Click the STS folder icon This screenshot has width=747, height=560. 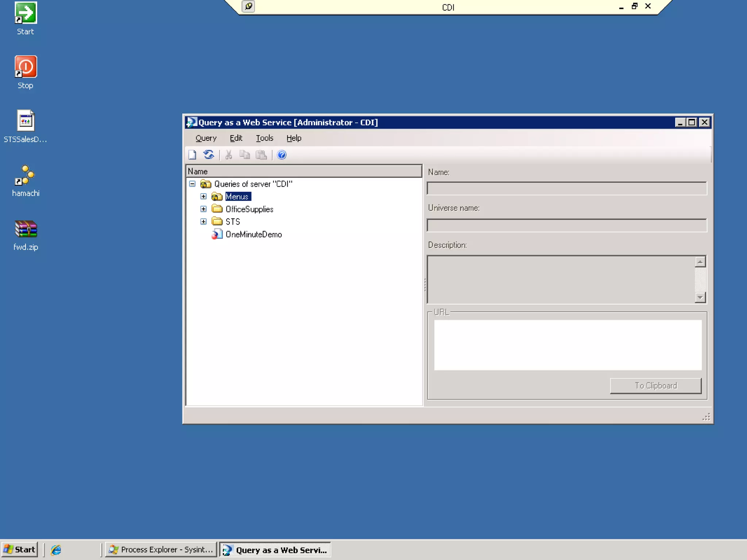pyautogui.click(x=217, y=221)
